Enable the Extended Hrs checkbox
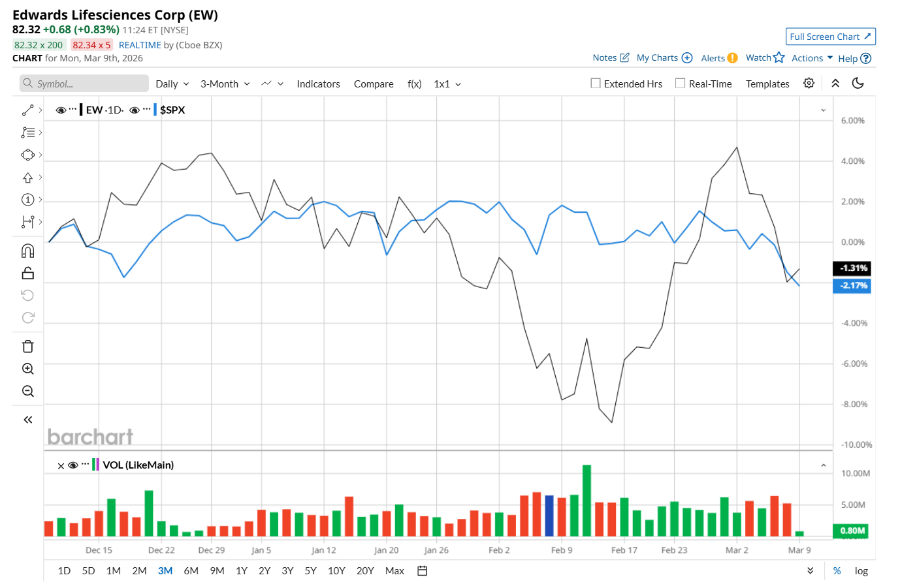 tap(596, 84)
